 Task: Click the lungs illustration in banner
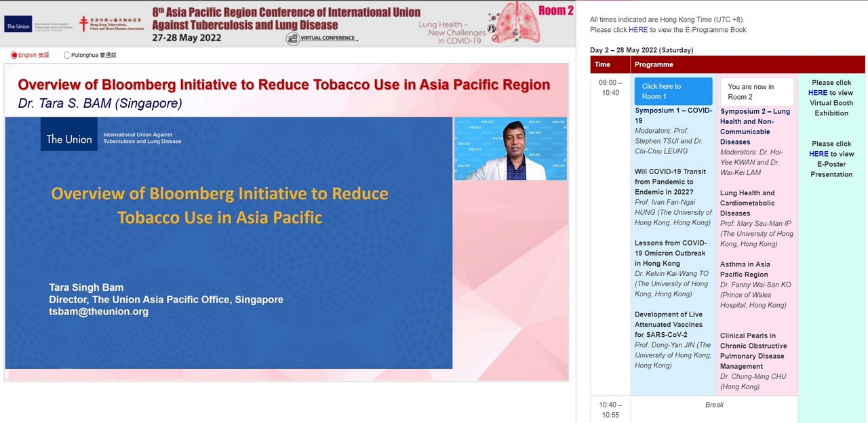pyautogui.click(x=513, y=24)
